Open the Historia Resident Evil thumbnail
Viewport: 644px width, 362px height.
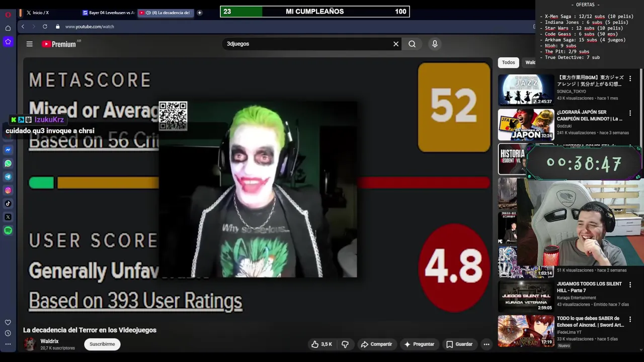(512, 159)
